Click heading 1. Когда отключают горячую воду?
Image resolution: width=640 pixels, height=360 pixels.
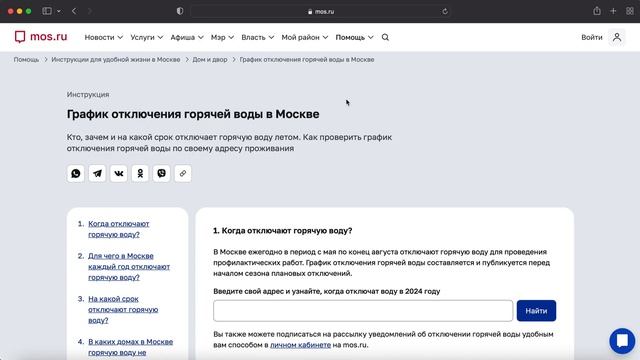pyautogui.click(x=282, y=231)
